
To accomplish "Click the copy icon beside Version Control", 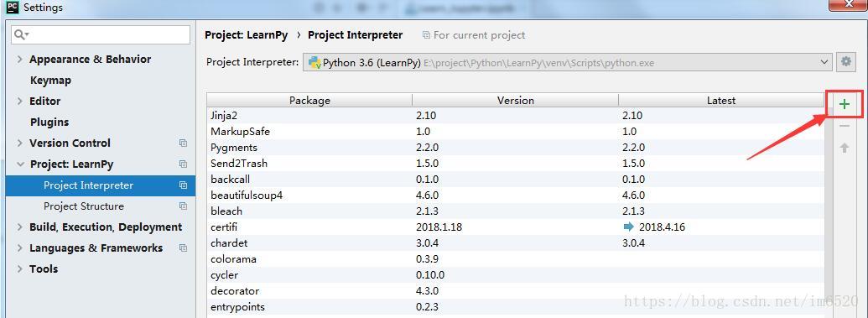I will coord(183,143).
